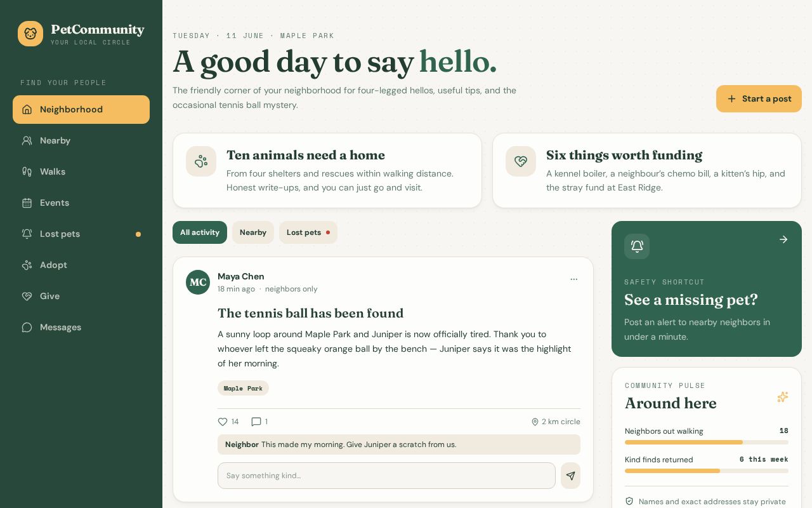
Task: Select the All activity filter tab
Action: [200, 232]
